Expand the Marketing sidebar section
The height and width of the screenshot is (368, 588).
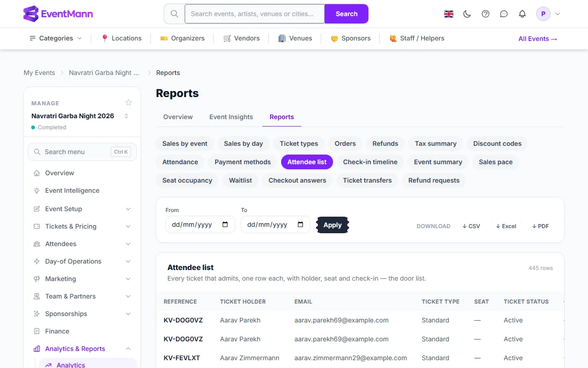coord(82,279)
